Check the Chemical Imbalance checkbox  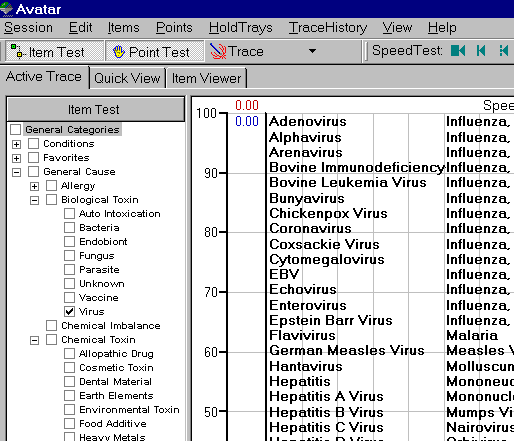(51, 325)
